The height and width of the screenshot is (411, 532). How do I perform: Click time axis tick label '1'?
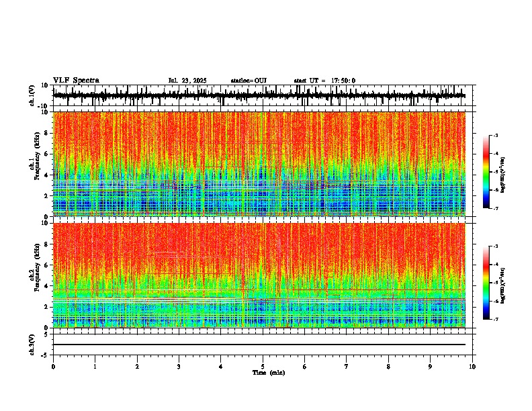point(95,367)
